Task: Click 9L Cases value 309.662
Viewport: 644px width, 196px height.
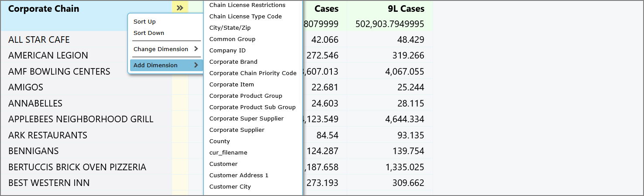Action: tap(408, 183)
